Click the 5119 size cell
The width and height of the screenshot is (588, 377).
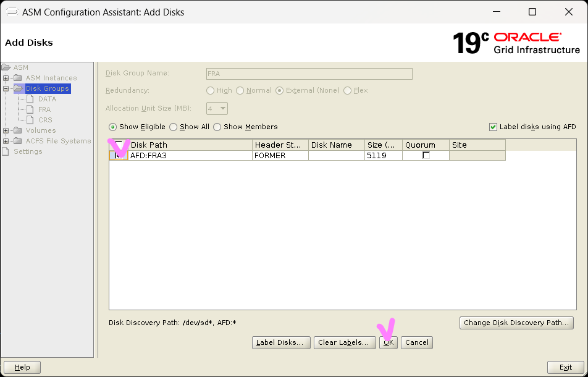coord(383,155)
